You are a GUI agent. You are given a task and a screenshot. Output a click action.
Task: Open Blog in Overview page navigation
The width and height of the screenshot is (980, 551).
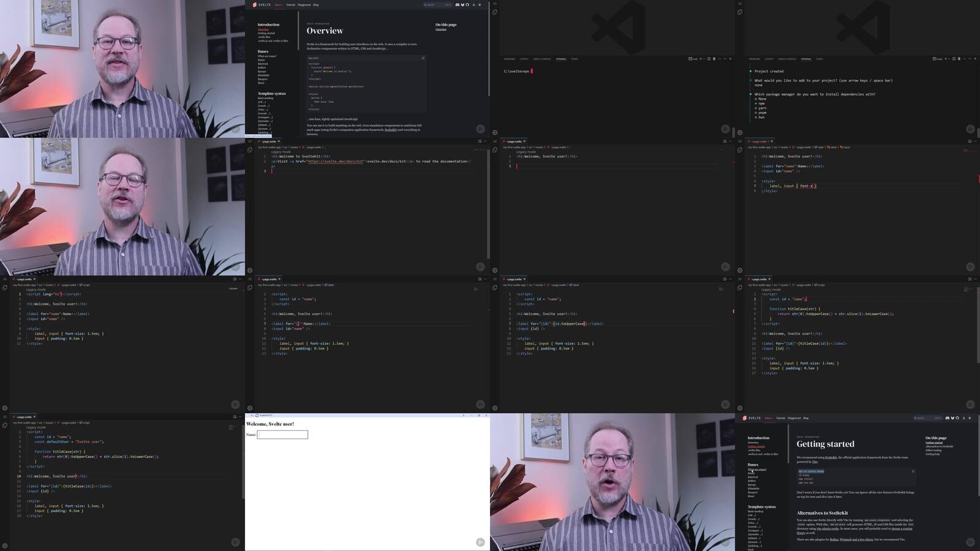(x=315, y=5)
